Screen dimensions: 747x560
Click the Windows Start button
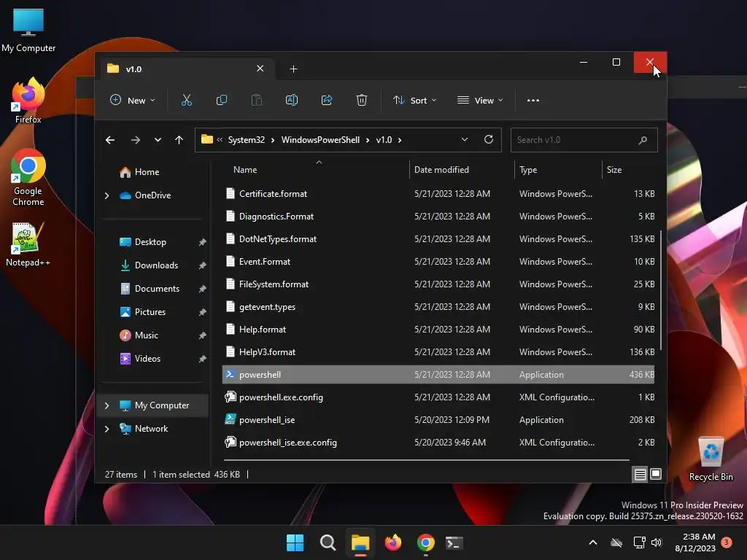pos(295,542)
